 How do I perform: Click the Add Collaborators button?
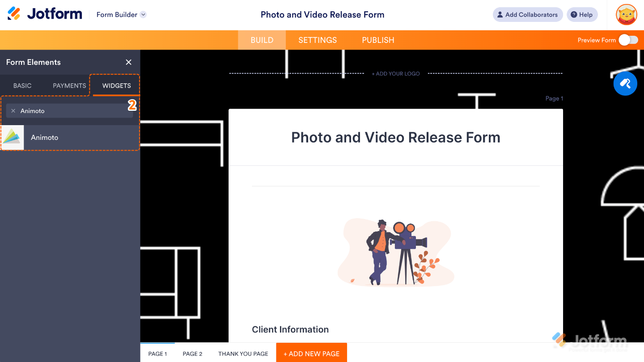(x=527, y=15)
